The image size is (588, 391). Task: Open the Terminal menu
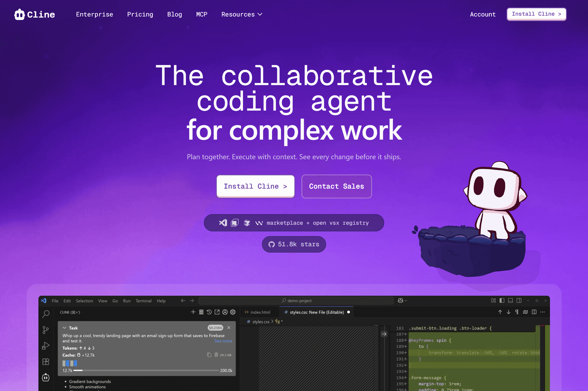pyautogui.click(x=143, y=301)
